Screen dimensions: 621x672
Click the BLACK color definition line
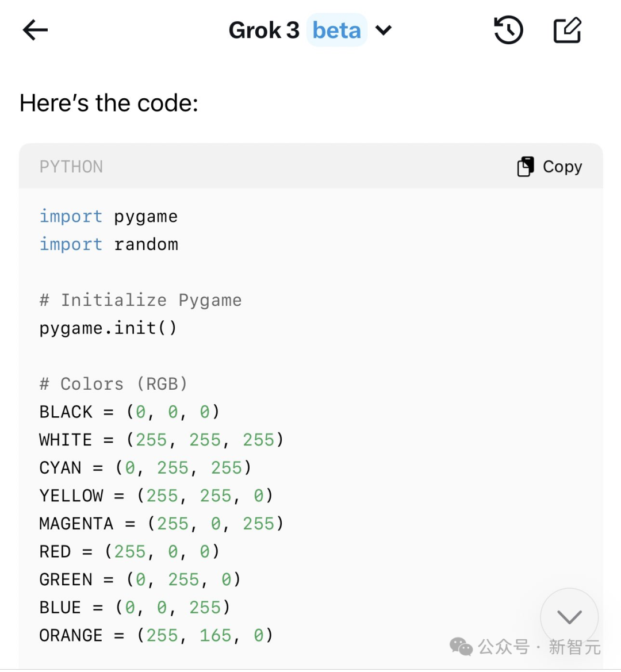[x=129, y=412]
